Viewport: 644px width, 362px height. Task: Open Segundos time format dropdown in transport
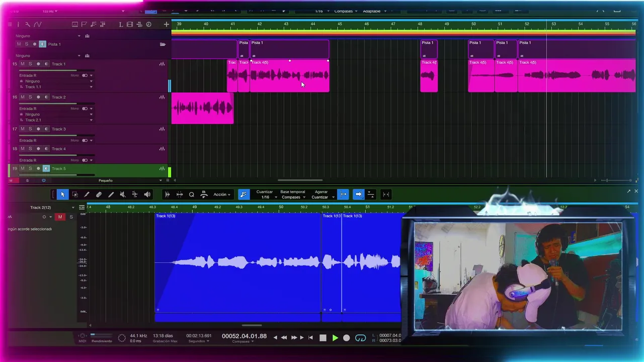click(x=198, y=341)
